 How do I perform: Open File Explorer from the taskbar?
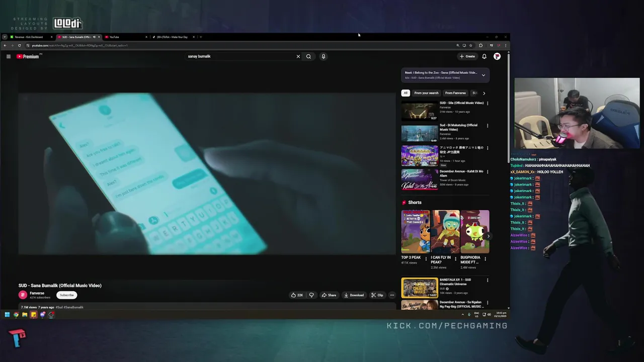tap(25, 315)
